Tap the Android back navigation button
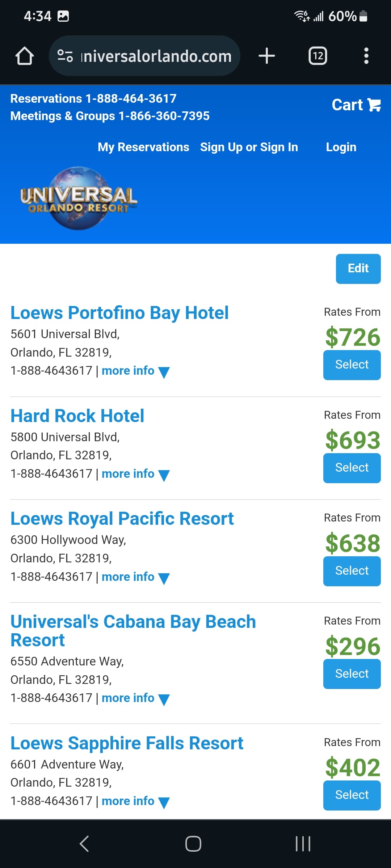Viewport: 391px width, 868px height. 84,844
